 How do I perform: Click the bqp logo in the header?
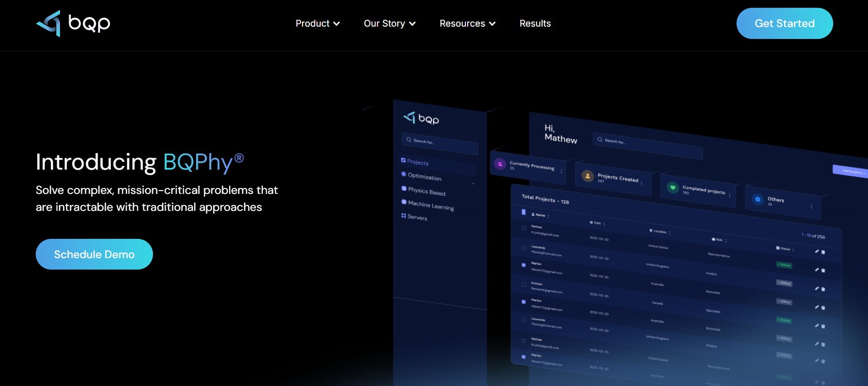(x=73, y=23)
